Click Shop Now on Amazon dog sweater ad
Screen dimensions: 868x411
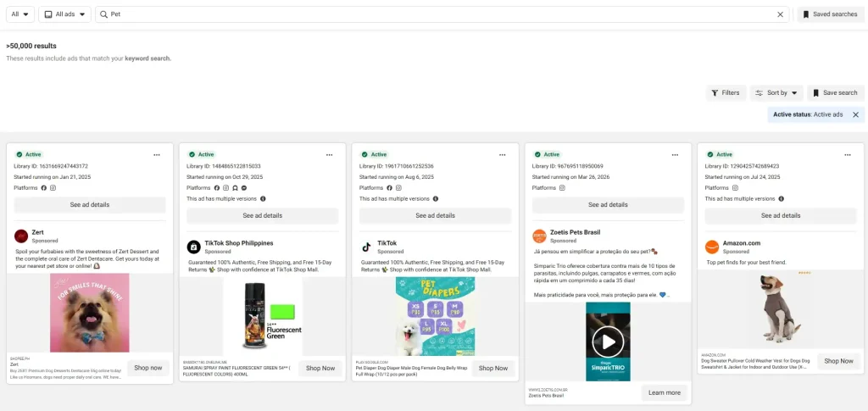point(838,361)
